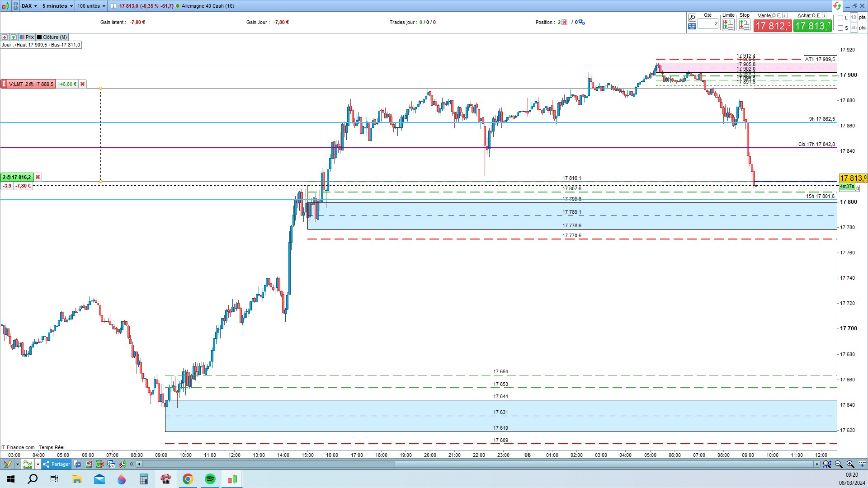Open trading settings wrench icon
Image resolution: width=868 pixels, height=488 pixels.
[x=692, y=18]
